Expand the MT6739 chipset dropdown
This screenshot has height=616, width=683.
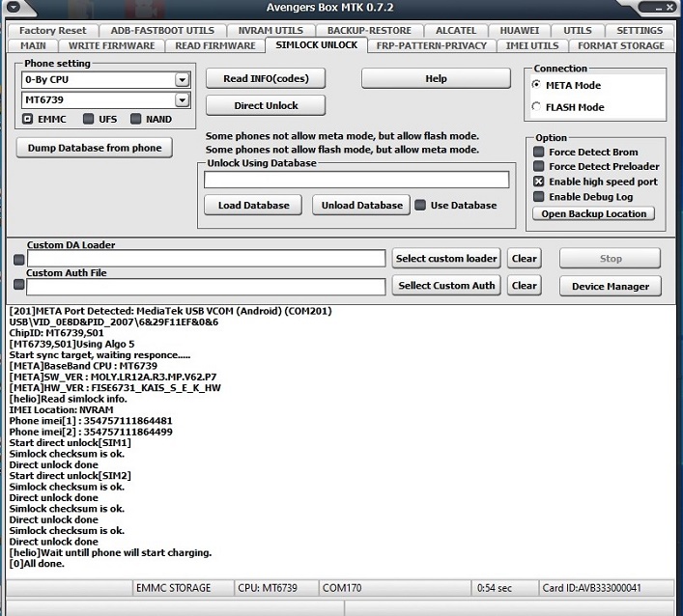182,100
